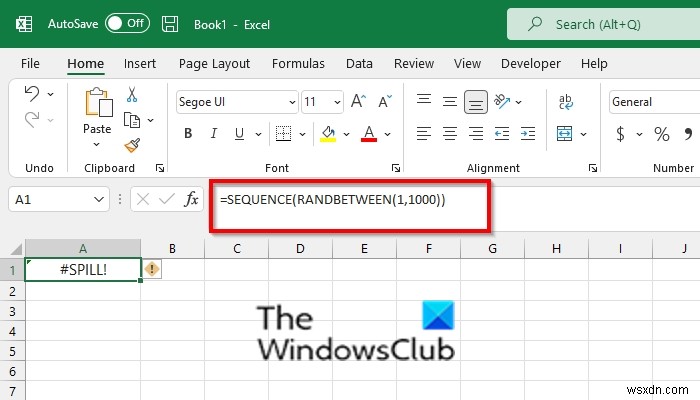700x400 pixels.
Task: Click the Copy icon
Action: 132,120
